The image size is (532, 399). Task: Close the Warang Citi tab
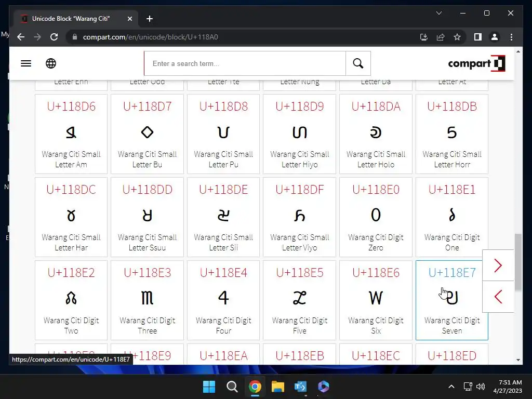(129, 19)
